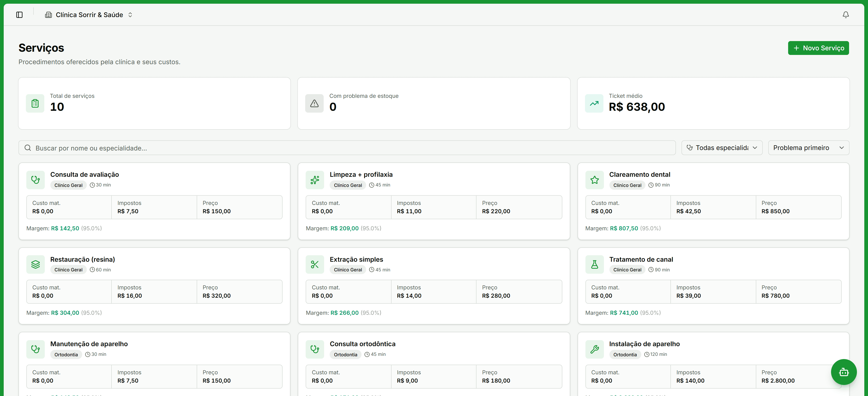868x396 pixels.
Task: Click the price R$ 850,00
Action: pos(775,211)
